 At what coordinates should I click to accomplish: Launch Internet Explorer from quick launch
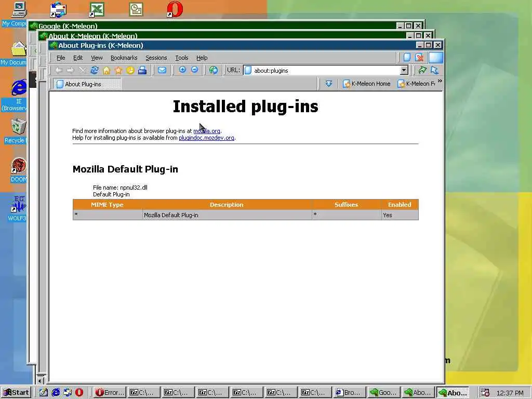pyautogui.click(x=56, y=393)
